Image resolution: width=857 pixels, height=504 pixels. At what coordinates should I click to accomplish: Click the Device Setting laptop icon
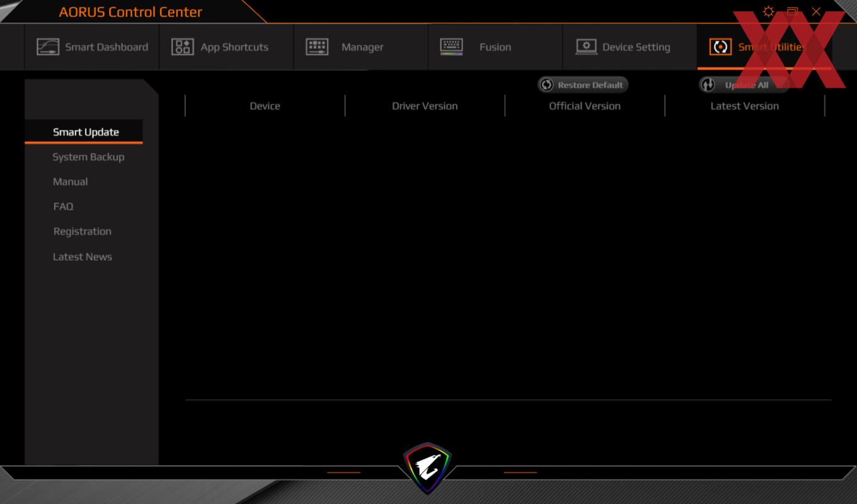coord(587,47)
